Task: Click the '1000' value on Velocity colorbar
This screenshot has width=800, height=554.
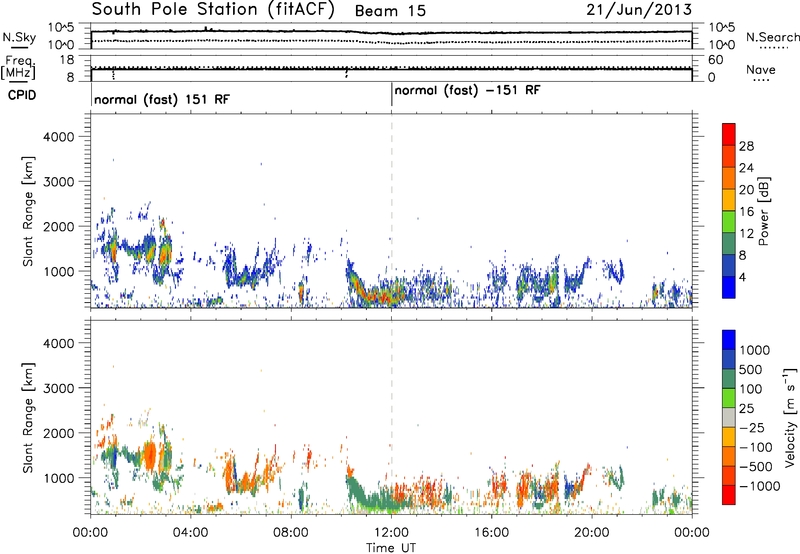Action: (x=755, y=350)
